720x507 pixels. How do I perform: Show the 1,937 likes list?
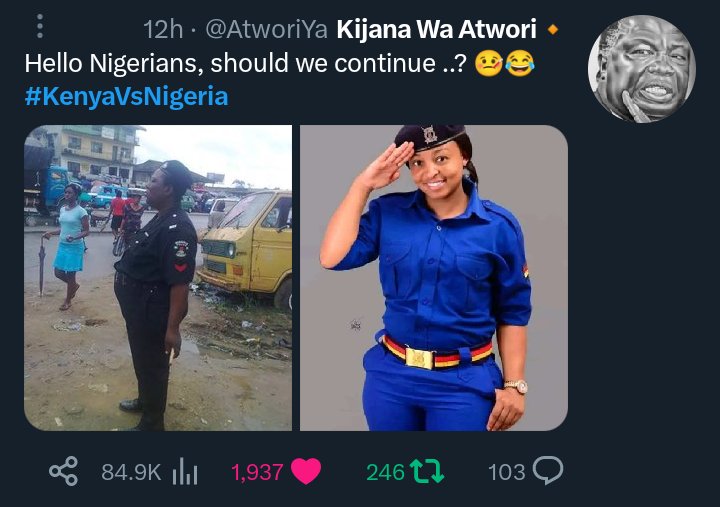tap(257, 472)
